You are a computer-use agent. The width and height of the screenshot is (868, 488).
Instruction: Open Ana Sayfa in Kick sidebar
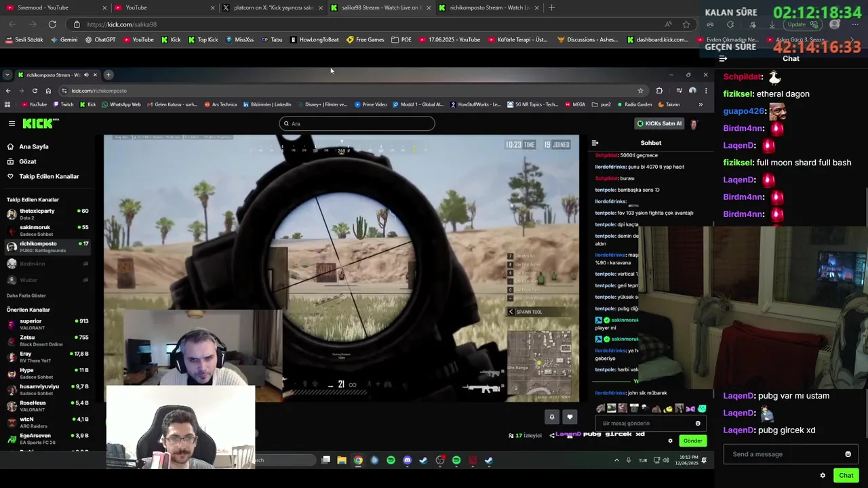[33, 146]
